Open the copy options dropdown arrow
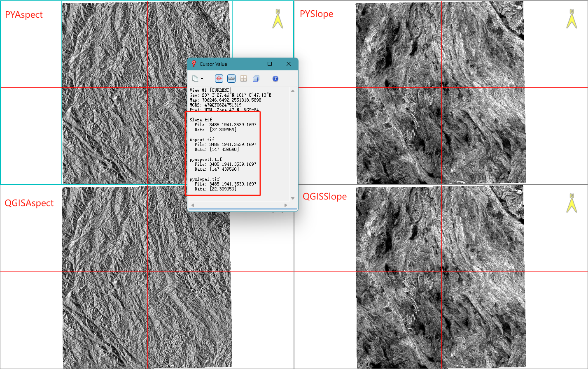Screen dimensions: 588x369 click(202, 79)
